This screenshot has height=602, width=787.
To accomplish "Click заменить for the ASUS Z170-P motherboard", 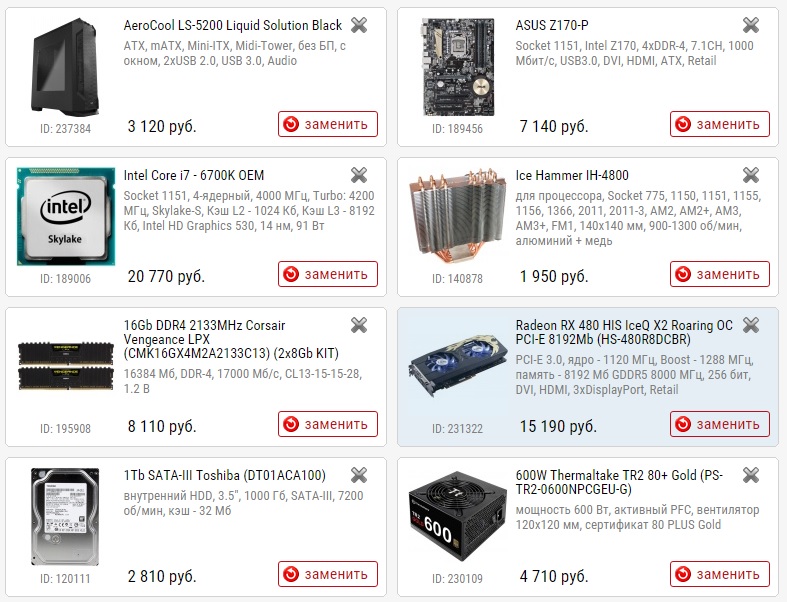I will click(x=720, y=124).
